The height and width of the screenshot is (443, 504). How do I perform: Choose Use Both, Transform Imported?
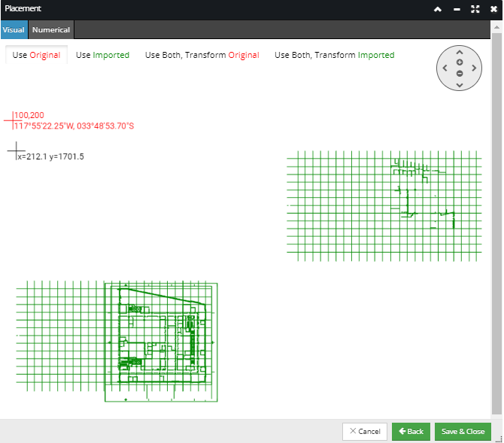334,55
